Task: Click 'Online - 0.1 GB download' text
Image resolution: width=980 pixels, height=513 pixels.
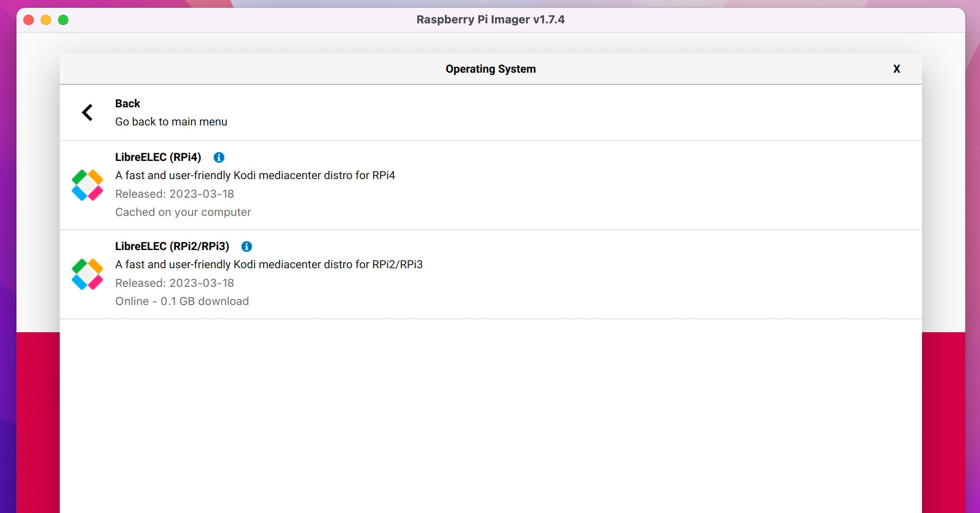Action: click(x=182, y=301)
